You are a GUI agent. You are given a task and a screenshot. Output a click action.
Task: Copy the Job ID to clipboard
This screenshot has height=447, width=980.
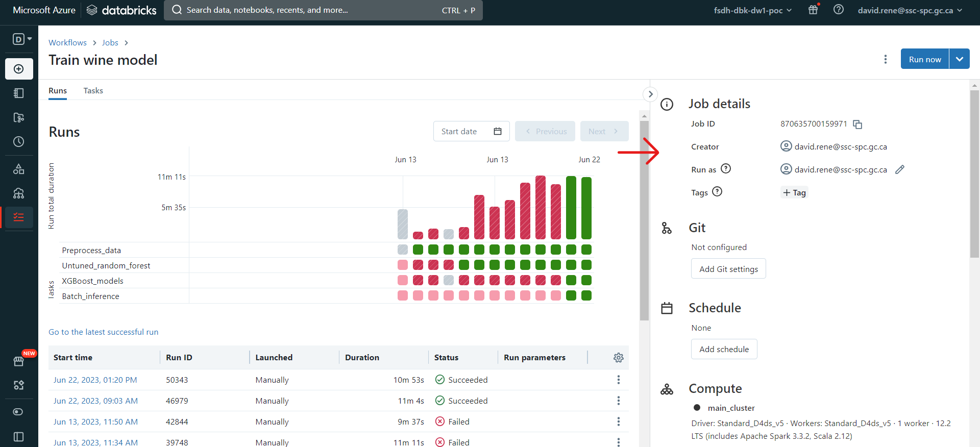pyautogui.click(x=857, y=125)
